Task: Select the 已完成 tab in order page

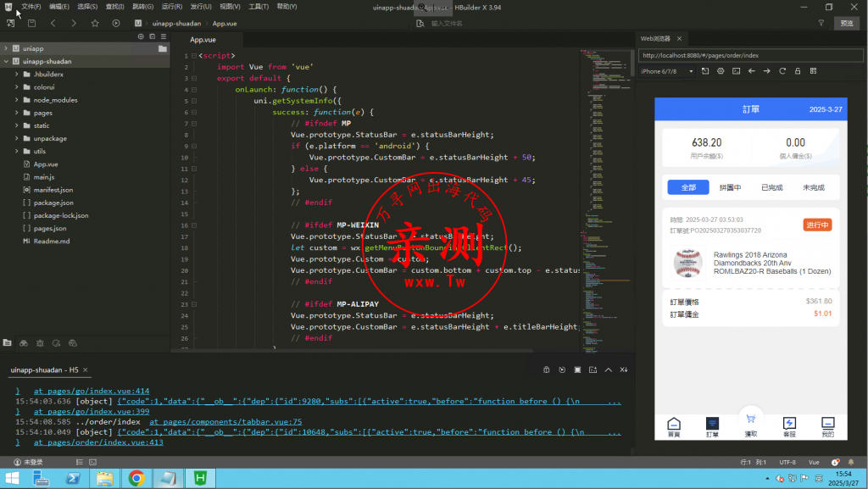Action: point(771,187)
